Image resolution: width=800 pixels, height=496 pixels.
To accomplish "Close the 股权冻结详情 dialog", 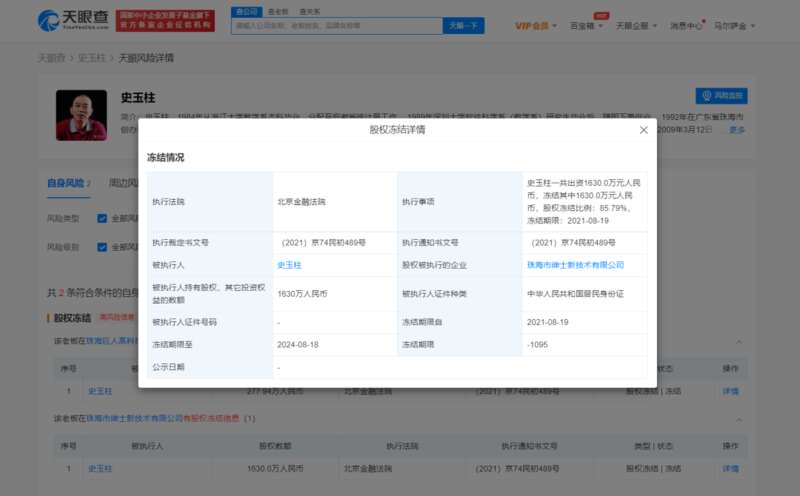I will coord(643,130).
